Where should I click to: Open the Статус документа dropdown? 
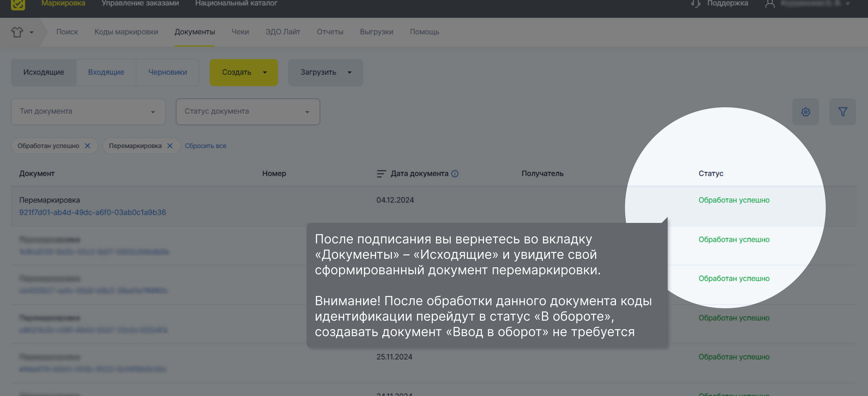(248, 112)
